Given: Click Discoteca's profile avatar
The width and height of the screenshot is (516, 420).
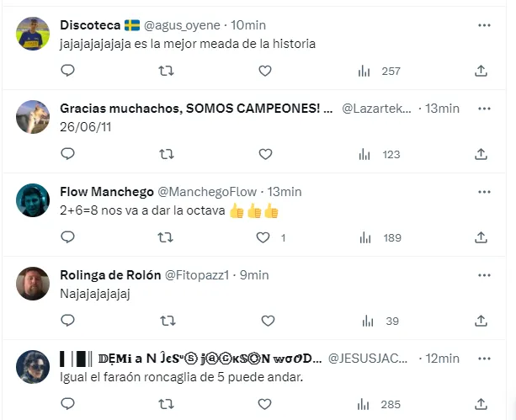Looking at the screenshot, I should pyautogui.click(x=33, y=34).
